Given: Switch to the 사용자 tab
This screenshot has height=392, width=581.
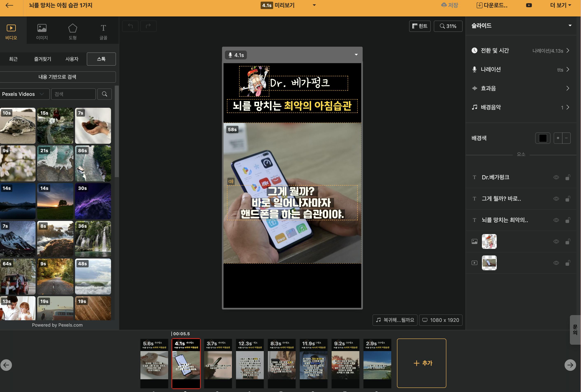Looking at the screenshot, I should click(x=72, y=59).
